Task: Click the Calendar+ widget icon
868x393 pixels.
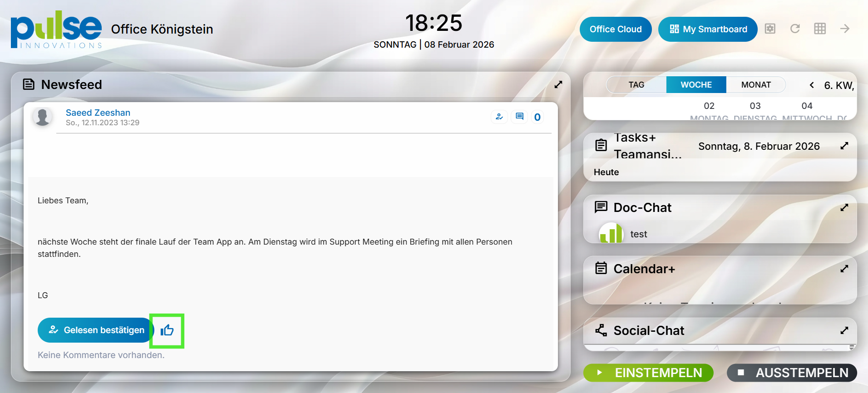Action: 601,269
